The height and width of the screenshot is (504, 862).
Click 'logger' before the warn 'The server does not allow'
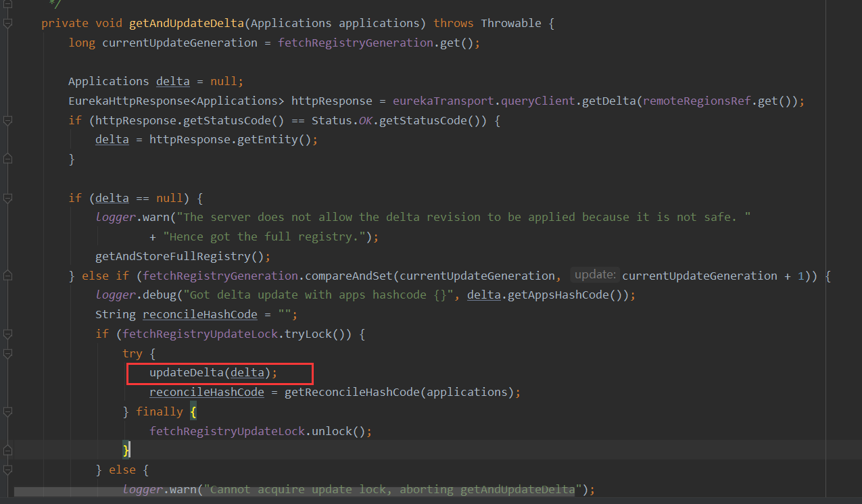(116, 218)
